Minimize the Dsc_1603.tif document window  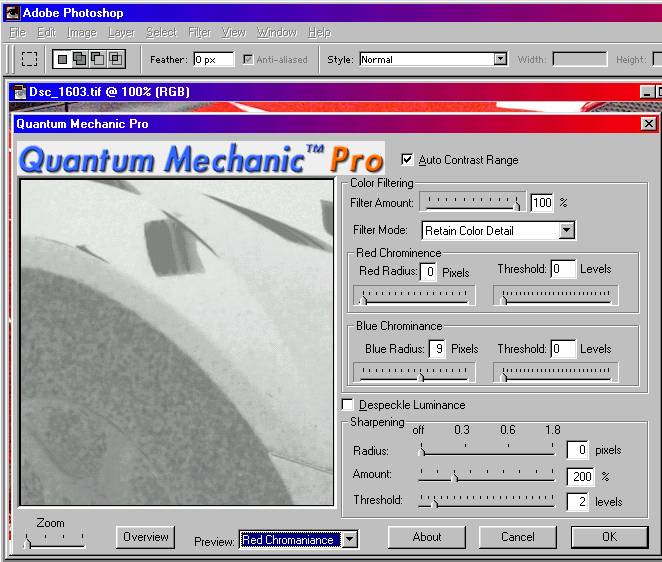646,92
